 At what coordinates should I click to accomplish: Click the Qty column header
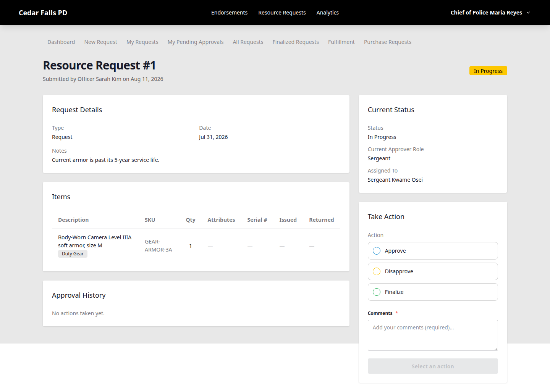pos(191,220)
